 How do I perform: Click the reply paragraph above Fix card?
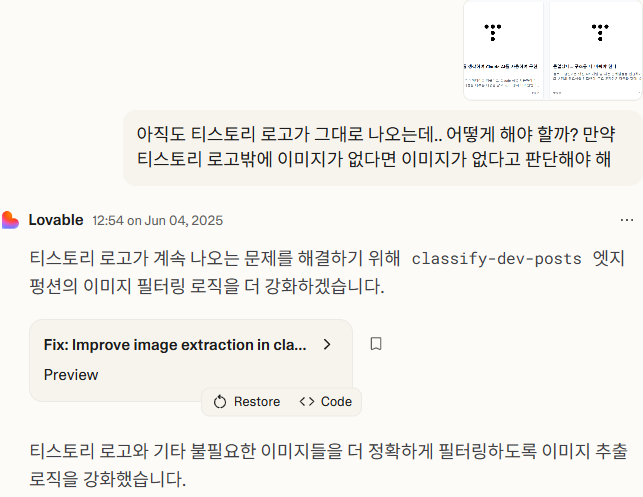[x=327, y=272]
